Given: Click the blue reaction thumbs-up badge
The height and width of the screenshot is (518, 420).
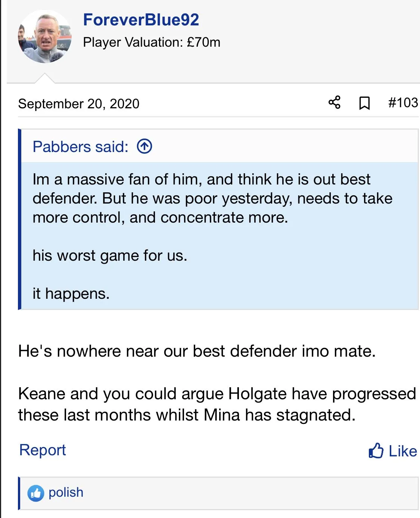Looking at the screenshot, I should point(36,493).
